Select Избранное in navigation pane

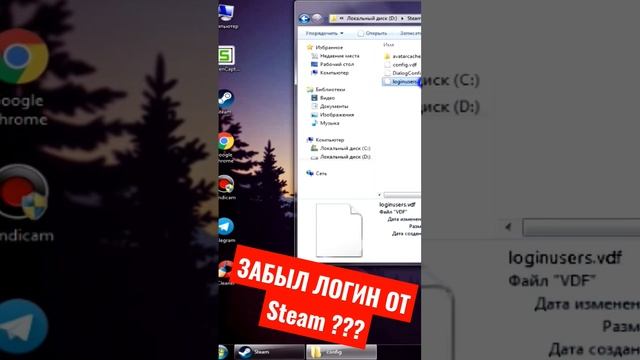pos(325,47)
